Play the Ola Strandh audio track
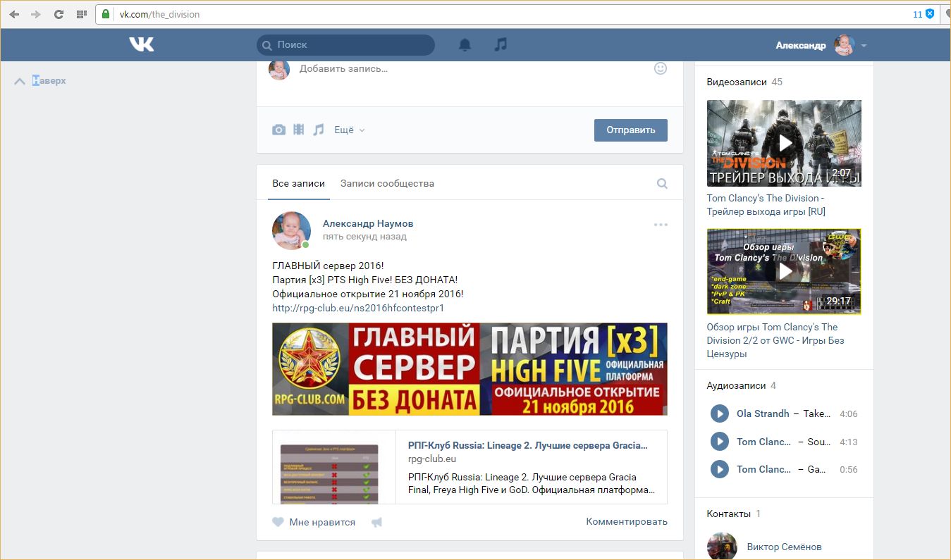The image size is (951, 560). 719,413
